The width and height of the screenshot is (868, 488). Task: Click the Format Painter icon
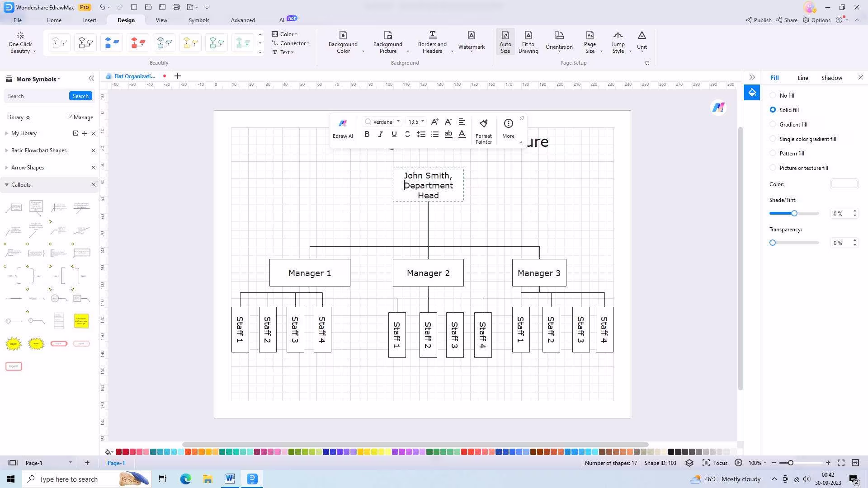pyautogui.click(x=483, y=131)
